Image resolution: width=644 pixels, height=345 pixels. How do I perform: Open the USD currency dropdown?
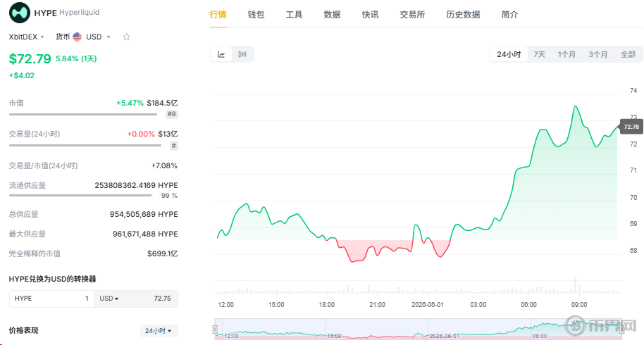pyautogui.click(x=98, y=37)
